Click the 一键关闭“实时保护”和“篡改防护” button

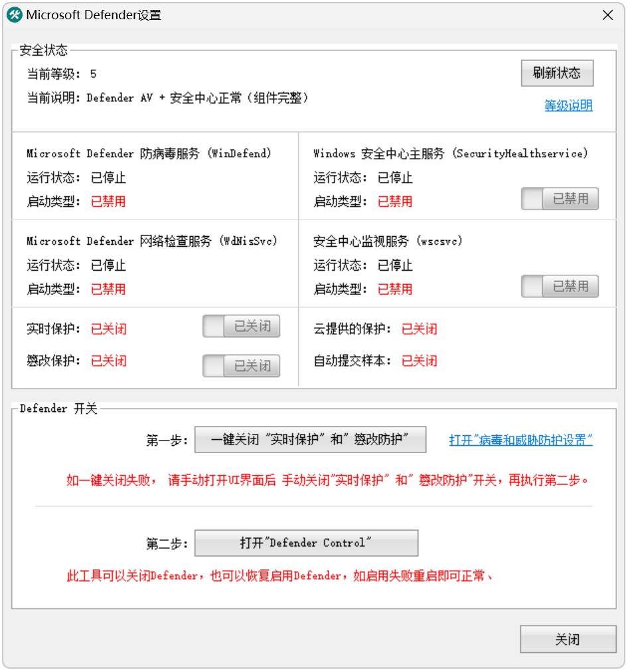[310, 439]
